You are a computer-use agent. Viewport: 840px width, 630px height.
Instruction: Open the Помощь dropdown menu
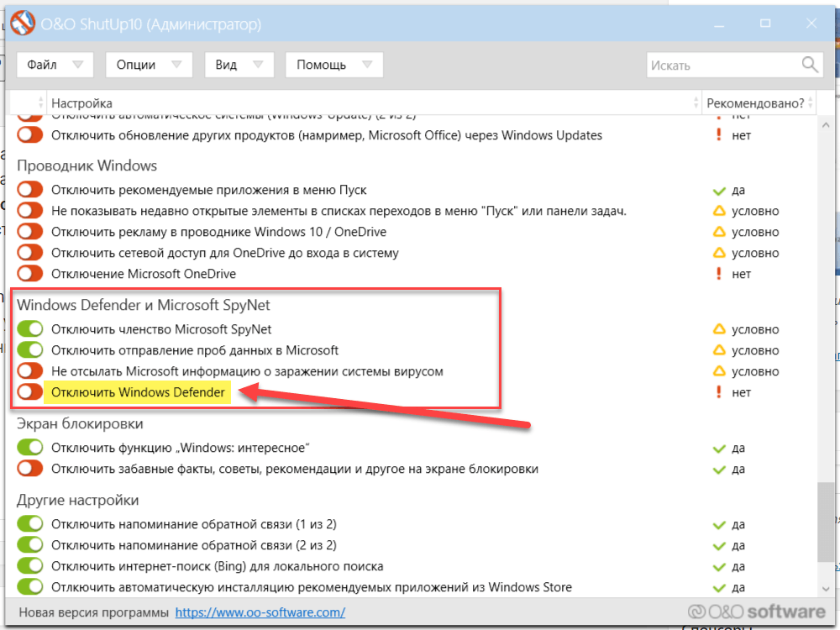click(334, 65)
